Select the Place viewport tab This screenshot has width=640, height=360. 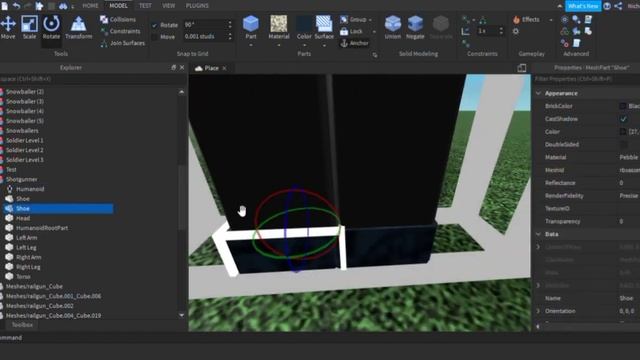pos(211,68)
